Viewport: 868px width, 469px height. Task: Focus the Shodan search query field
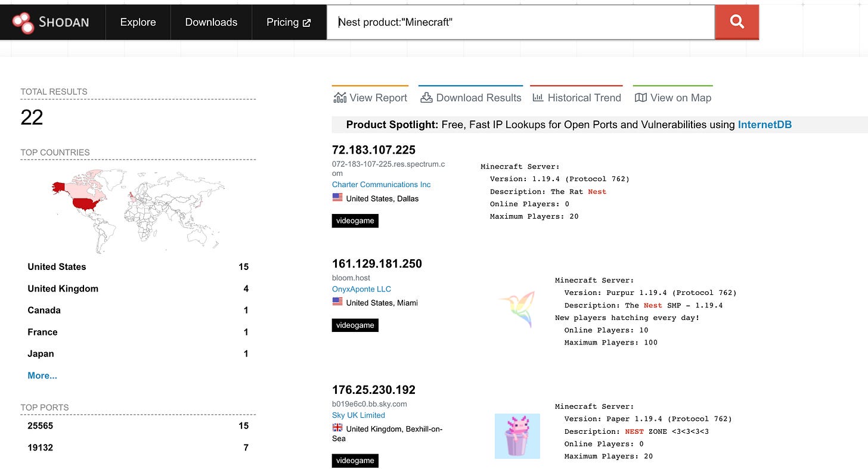[x=520, y=22]
